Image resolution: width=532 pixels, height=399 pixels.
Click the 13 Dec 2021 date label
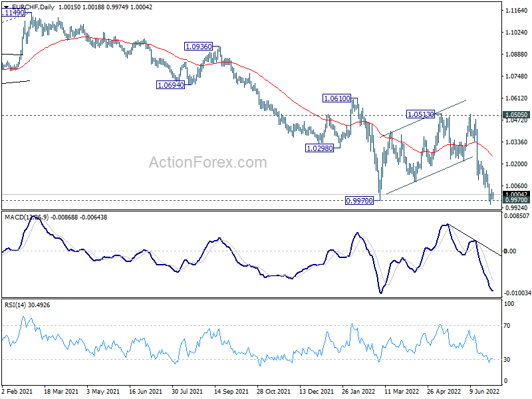pos(317,391)
